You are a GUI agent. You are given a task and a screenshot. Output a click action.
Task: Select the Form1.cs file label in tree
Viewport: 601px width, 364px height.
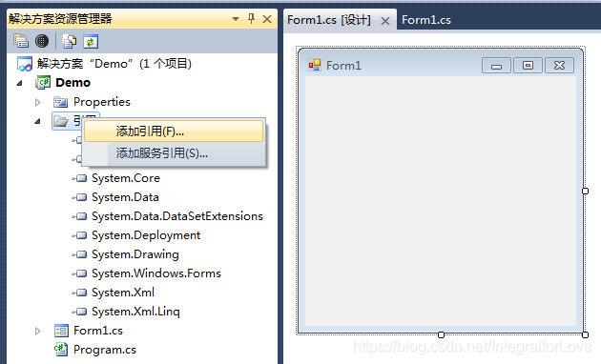[98, 331]
